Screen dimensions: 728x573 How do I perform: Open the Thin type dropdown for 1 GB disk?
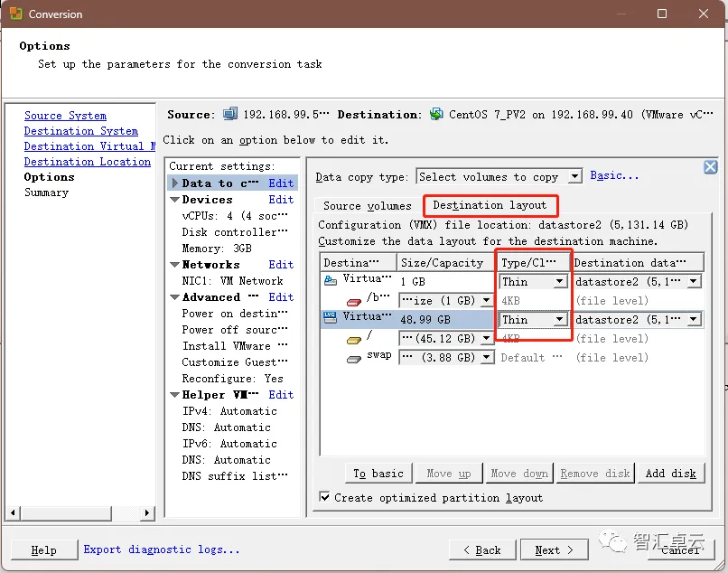559,281
